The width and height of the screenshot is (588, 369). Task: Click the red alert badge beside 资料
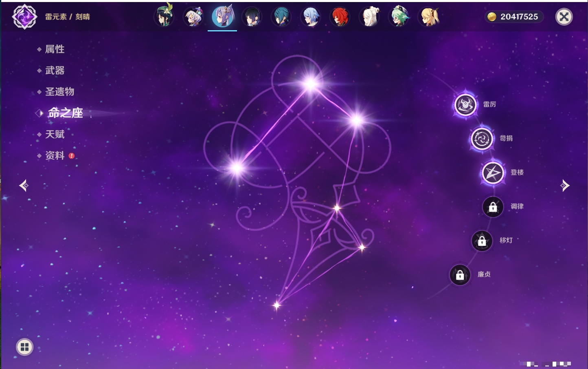[x=72, y=156]
